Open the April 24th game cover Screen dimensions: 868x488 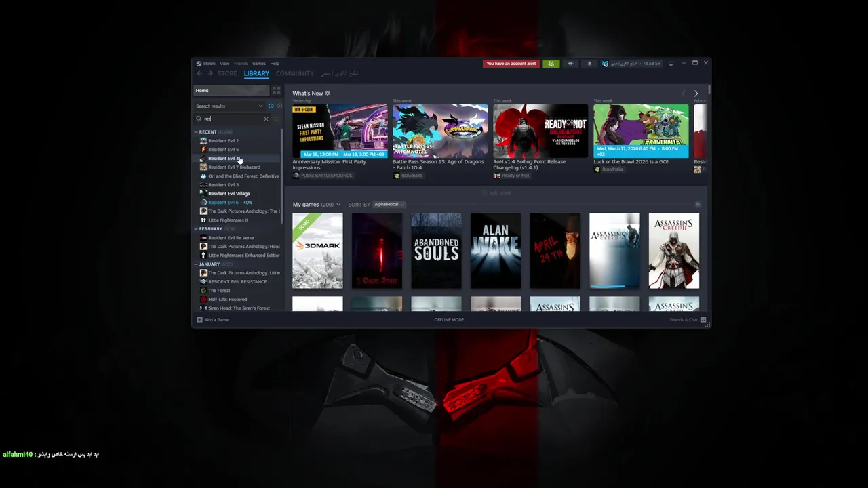(x=555, y=251)
